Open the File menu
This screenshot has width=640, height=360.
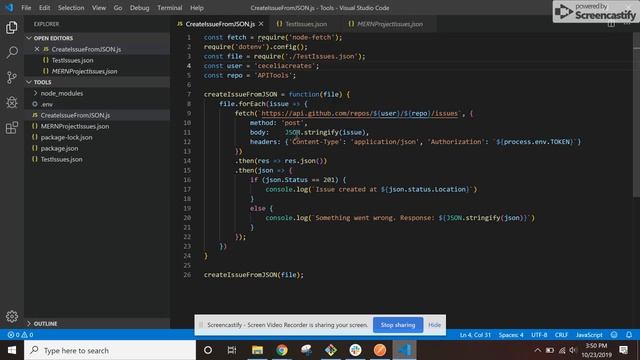[x=26, y=8]
